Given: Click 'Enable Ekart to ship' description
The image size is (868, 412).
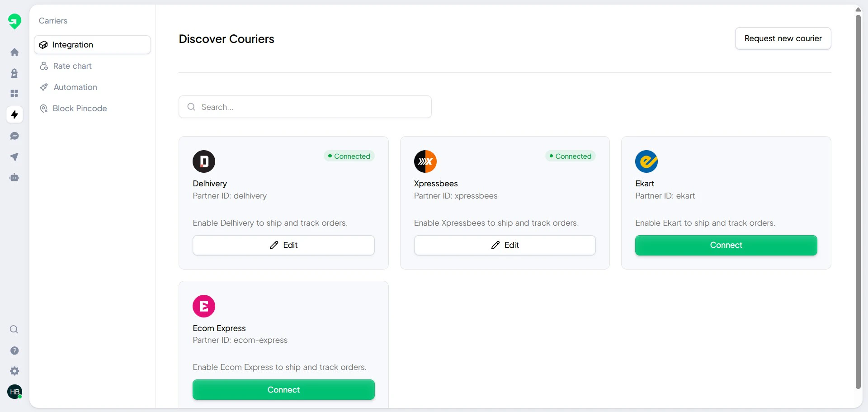Looking at the screenshot, I should (705, 223).
